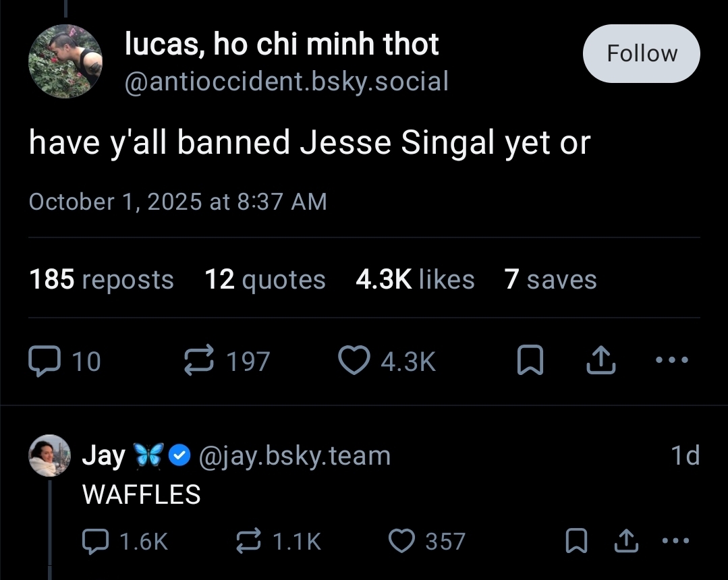Screen dimensions: 728x580
Task: Like Jay's WAFFLES reply
Action: click(403, 541)
